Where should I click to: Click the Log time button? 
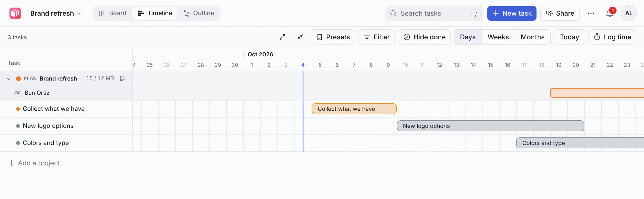click(612, 37)
